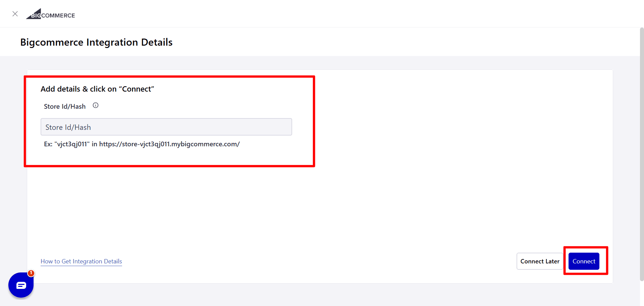Click the red notification badge on the chat bubble

pyautogui.click(x=30, y=273)
